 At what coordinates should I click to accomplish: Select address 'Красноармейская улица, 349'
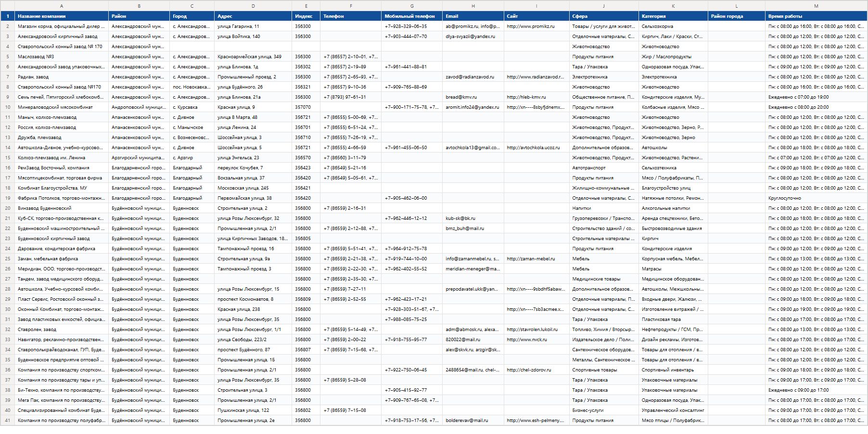(x=253, y=57)
